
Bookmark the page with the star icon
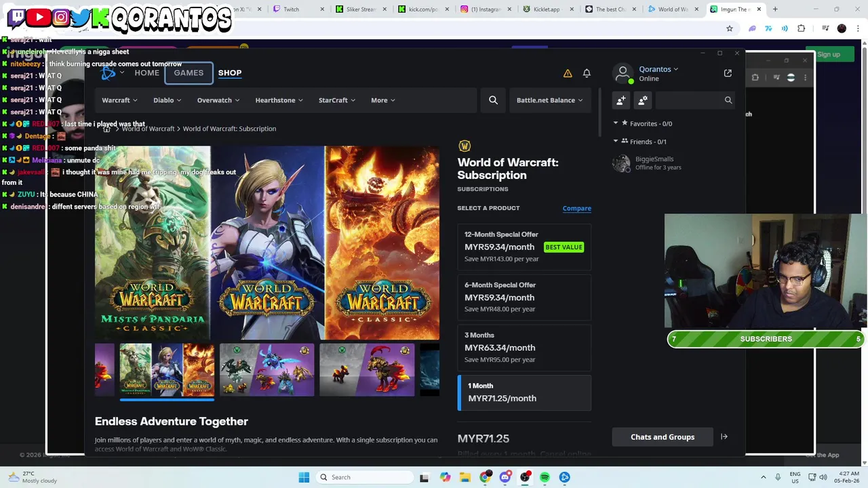click(730, 28)
